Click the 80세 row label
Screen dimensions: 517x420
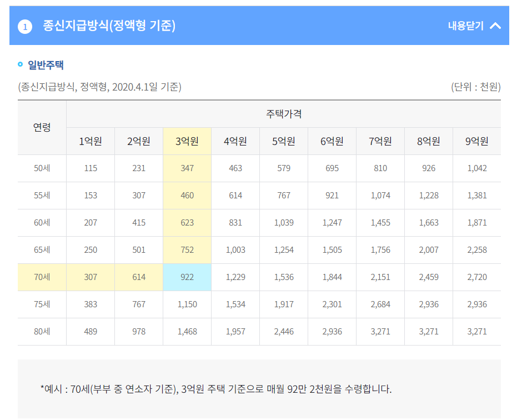42,332
